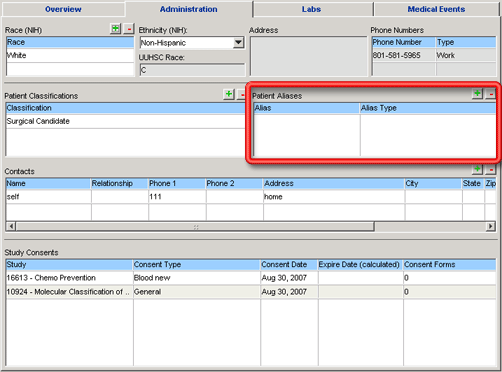The image size is (502, 372).
Task: Click the UUHSC Race field
Action: (192, 70)
